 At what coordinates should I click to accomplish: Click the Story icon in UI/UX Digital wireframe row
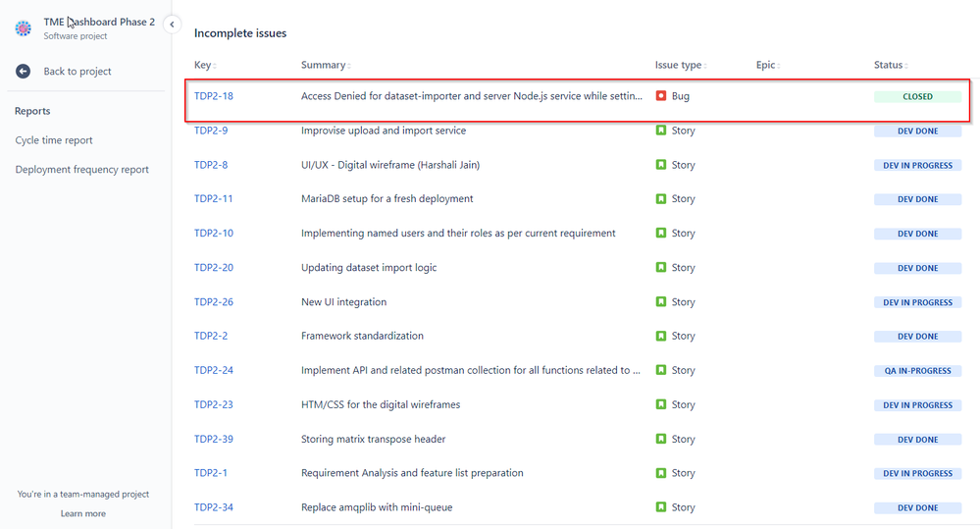(660, 165)
